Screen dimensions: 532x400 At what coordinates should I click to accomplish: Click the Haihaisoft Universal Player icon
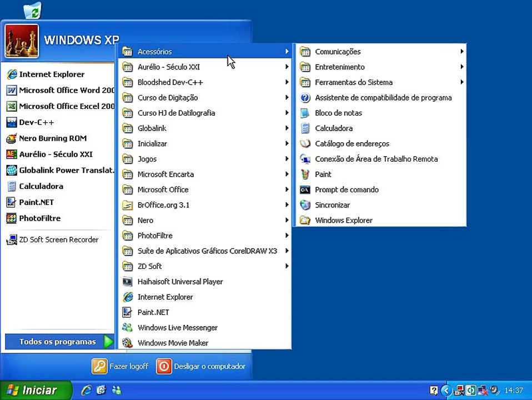(x=128, y=282)
